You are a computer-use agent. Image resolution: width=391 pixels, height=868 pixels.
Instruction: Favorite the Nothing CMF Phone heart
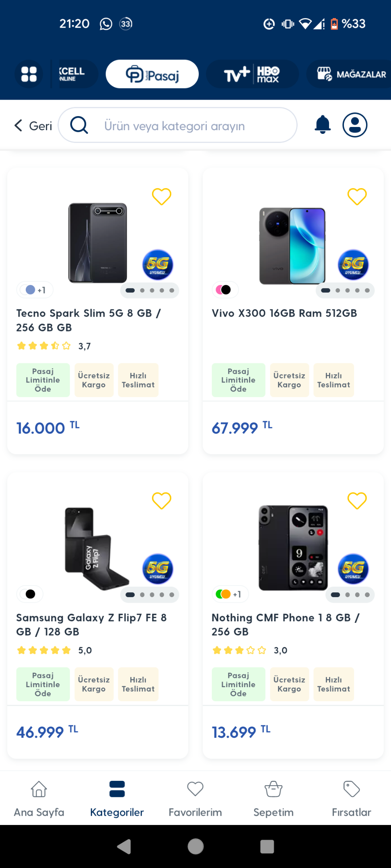point(357,501)
